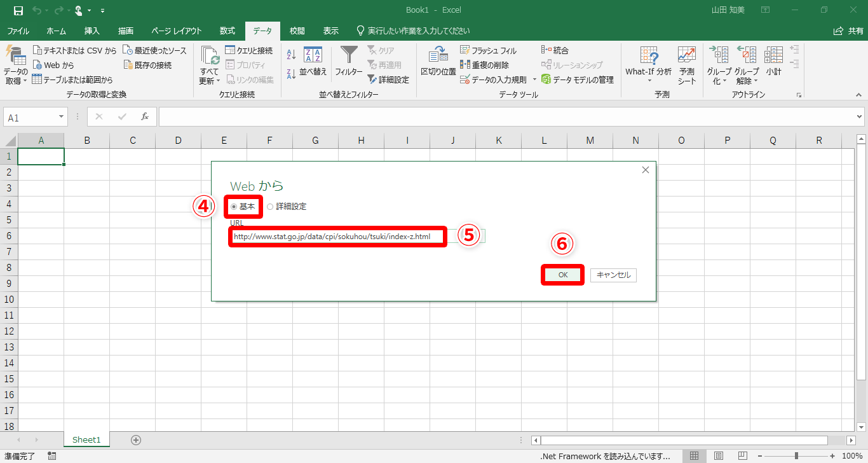Image resolution: width=868 pixels, height=463 pixels.
Task: Switch to the 数式 tab
Action: tap(227, 31)
